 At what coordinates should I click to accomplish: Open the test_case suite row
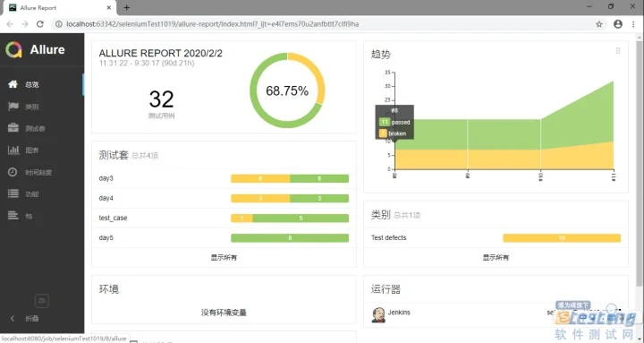coord(224,218)
